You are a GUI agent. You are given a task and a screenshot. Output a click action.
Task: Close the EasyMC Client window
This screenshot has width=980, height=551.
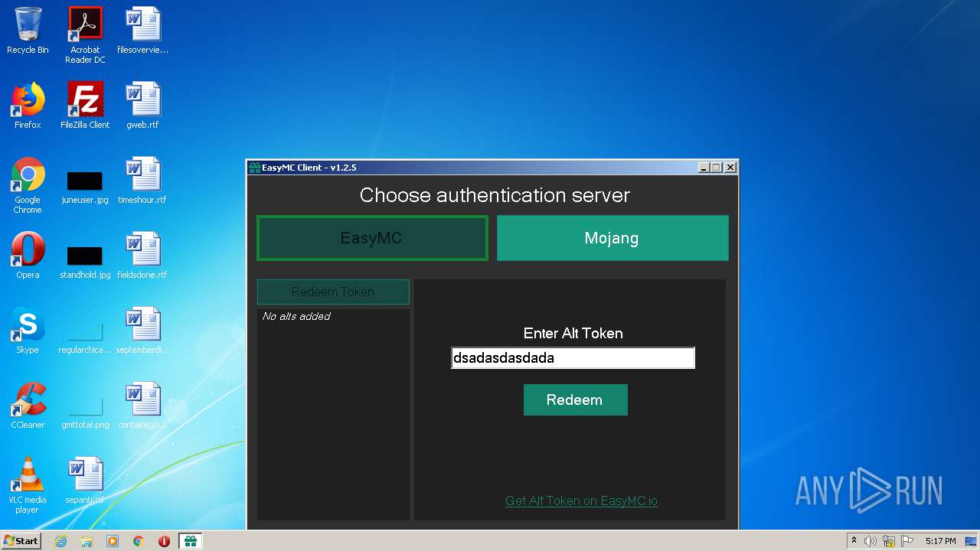tap(730, 168)
